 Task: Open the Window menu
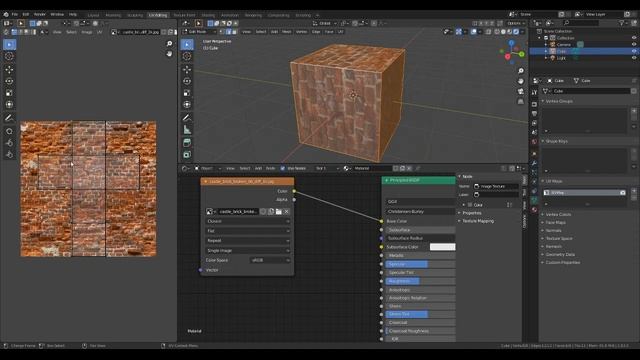[57, 14]
